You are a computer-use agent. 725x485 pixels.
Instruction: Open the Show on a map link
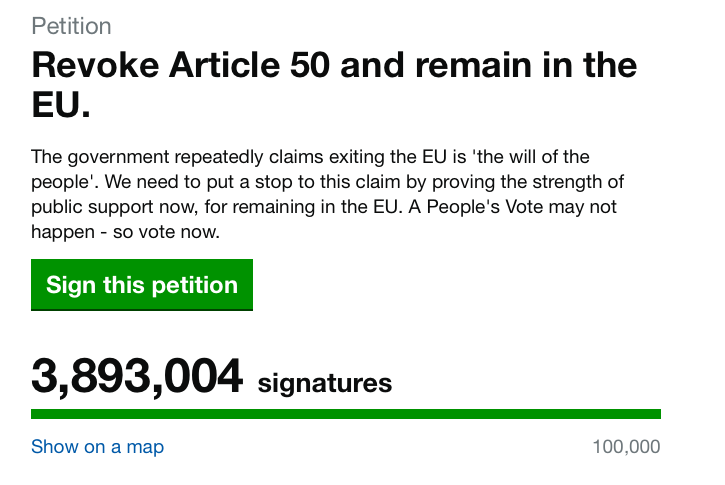[97, 447]
